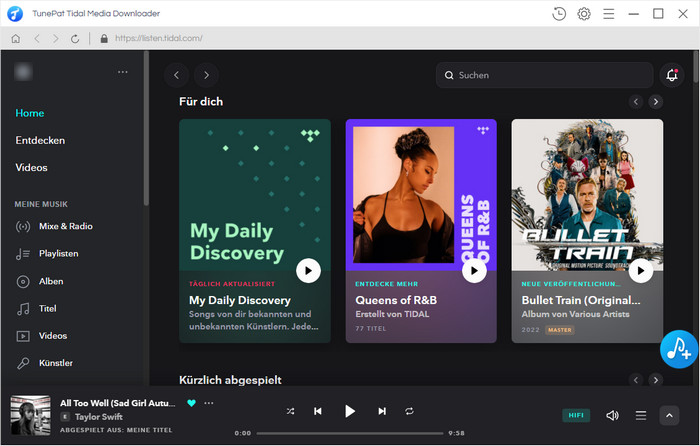Open Mixe & Radio
The image size is (700, 446).
click(54, 226)
